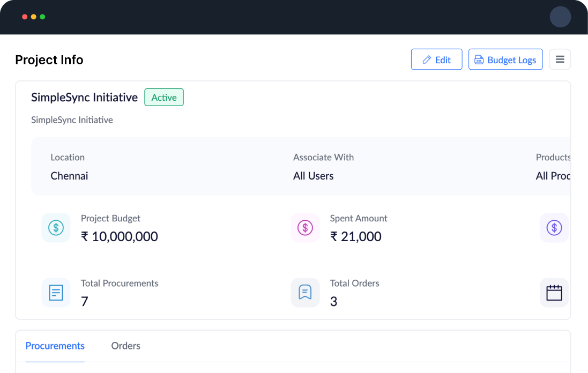
Task: Click the purple dollar icon at the right edge
Action: (554, 227)
